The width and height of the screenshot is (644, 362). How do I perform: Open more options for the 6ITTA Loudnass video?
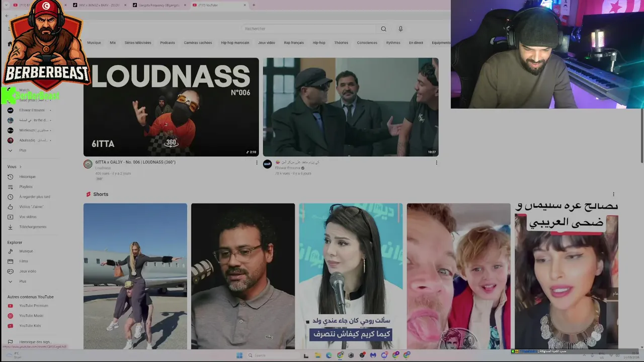click(x=257, y=162)
